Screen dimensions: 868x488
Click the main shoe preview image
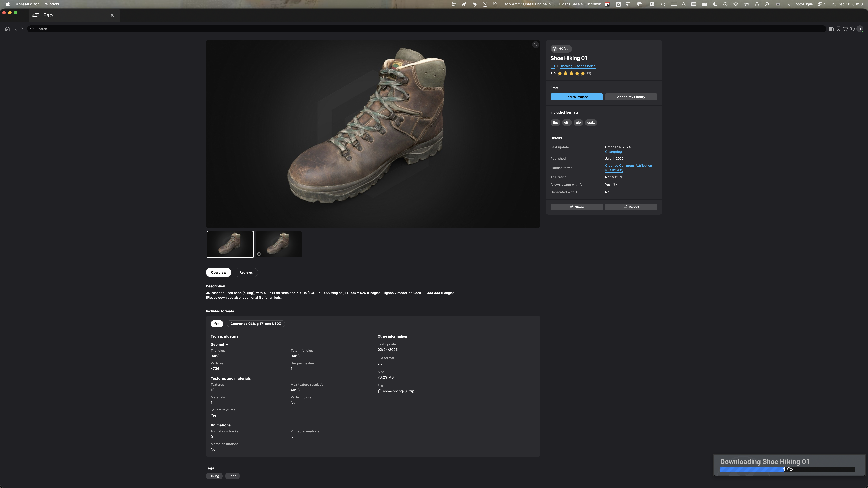point(373,134)
